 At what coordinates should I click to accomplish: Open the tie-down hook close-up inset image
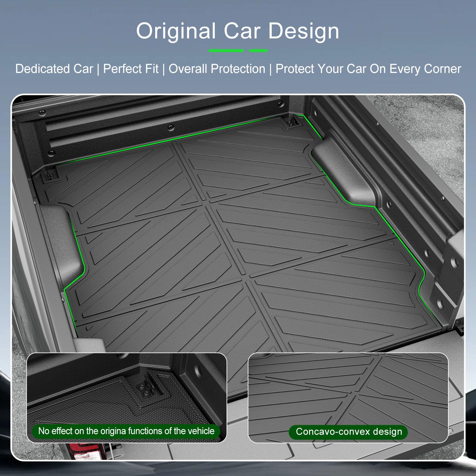click(x=127, y=398)
